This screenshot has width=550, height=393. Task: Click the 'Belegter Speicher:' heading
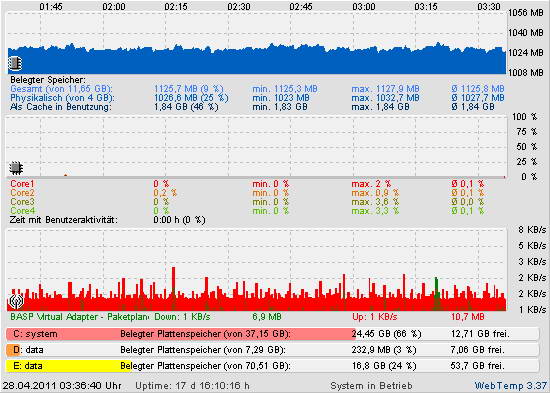(x=48, y=80)
